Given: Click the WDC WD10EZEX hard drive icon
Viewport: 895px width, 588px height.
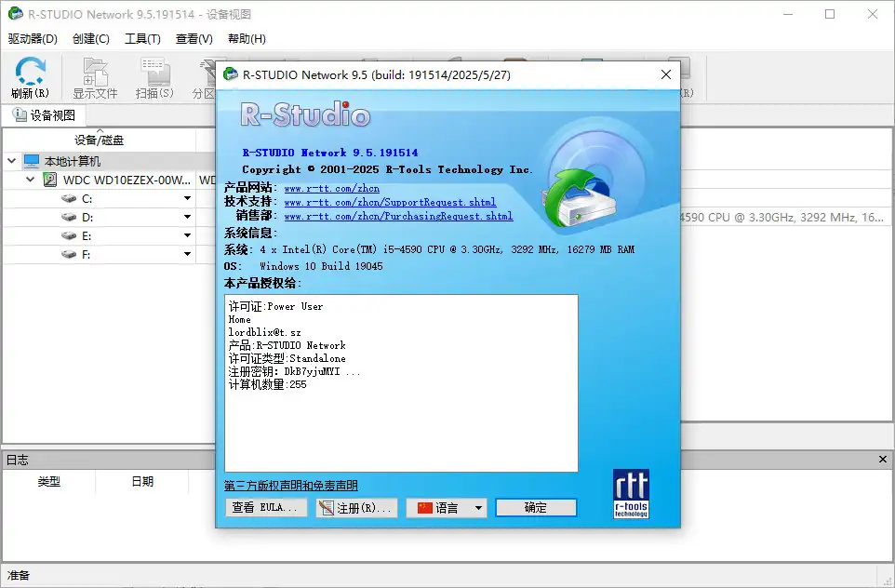Looking at the screenshot, I should 50,180.
